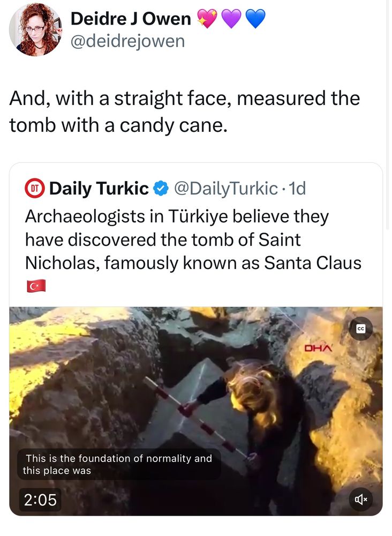Open Deidre J Owen's profile via her name
This screenshot has width=392, height=536.
coord(130,18)
